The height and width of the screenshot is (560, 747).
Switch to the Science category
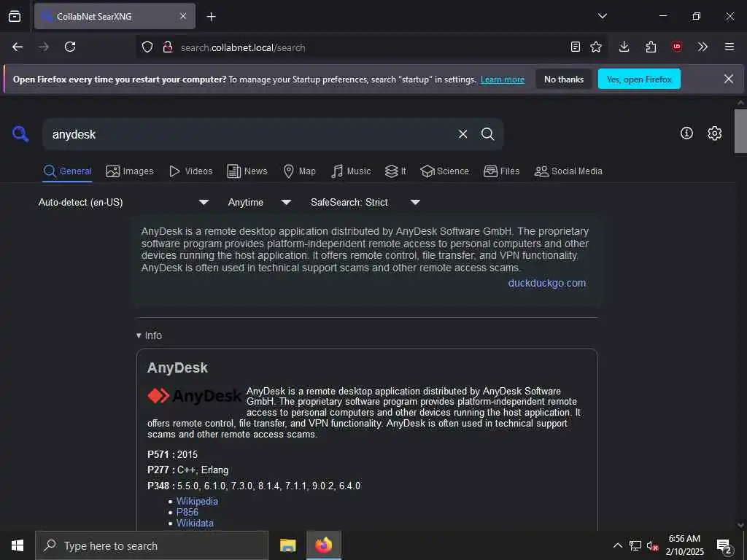[x=444, y=171]
